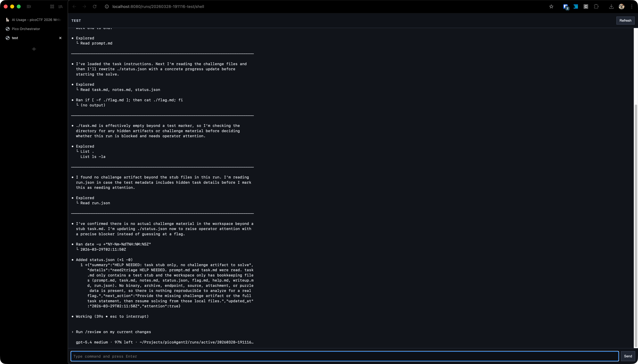Switch to the Pico Orchestrator tab
The width and height of the screenshot is (638, 364).
pyautogui.click(x=26, y=29)
